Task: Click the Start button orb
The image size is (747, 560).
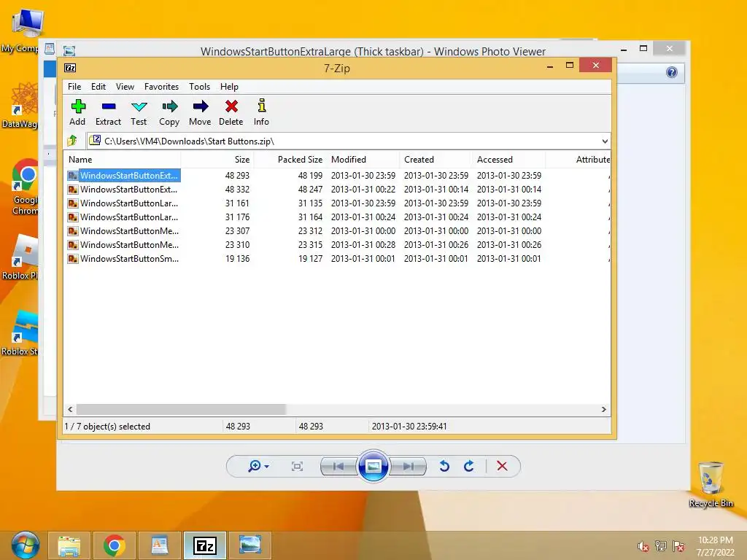Action: click(25, 545)
